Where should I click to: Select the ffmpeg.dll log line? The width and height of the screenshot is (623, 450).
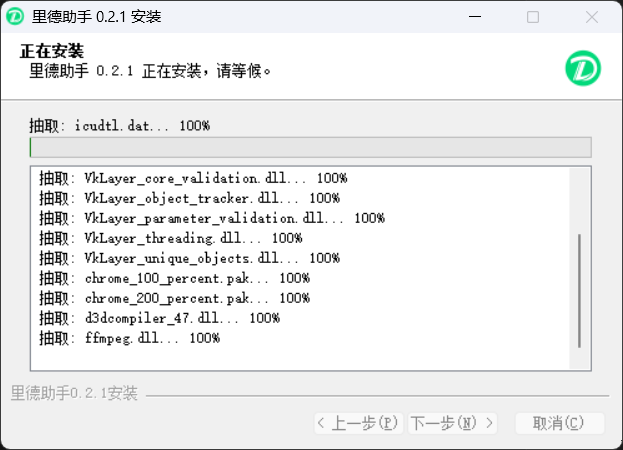click(129, 338)
